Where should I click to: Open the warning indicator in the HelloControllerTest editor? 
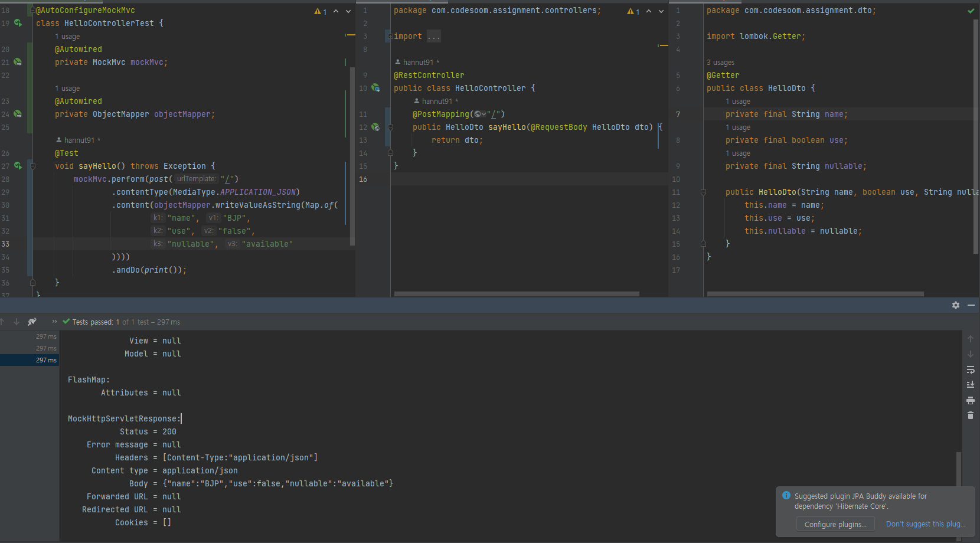[321, 11]
